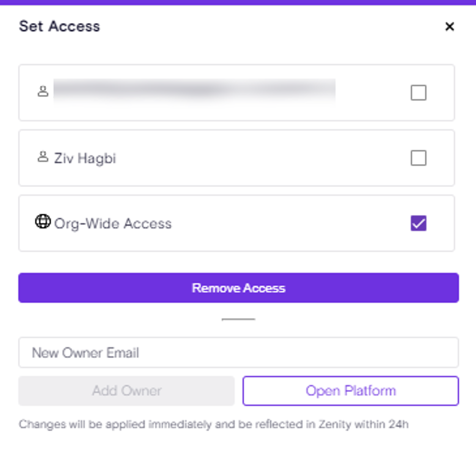Select the Ziv Hagbi name label
The height and width of the screenshot is (449, 476).
85,158
